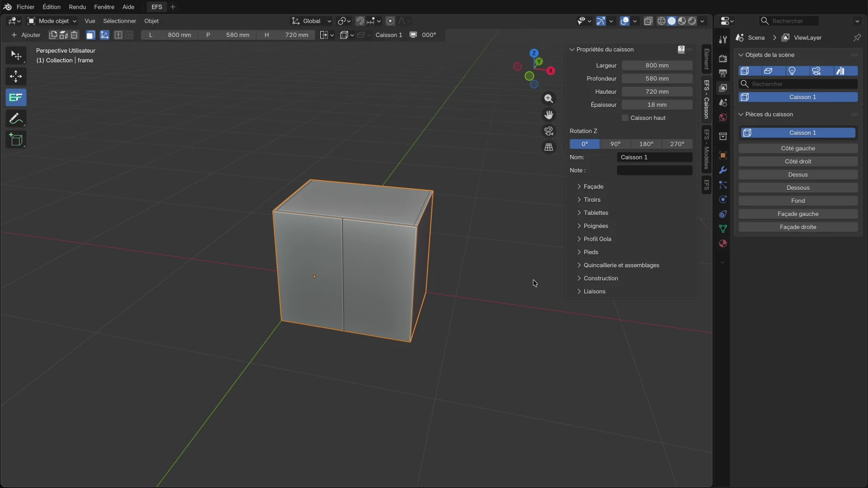The height and width of the screenshot is (488, 868).
Task: Click the hand pan viewport gizmo
Action: coord(549,115)
